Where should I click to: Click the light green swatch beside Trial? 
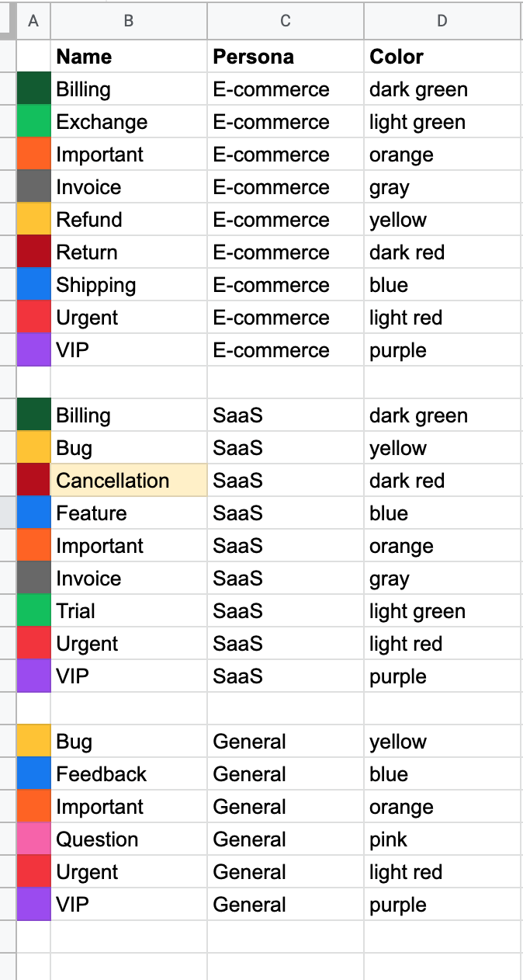(x=33, y=611)
